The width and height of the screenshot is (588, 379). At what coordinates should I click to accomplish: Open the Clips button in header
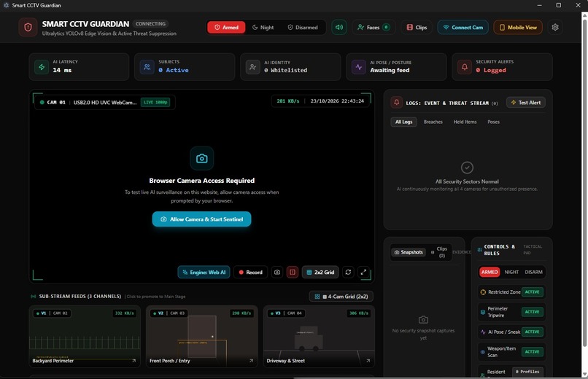click(417, 28)
